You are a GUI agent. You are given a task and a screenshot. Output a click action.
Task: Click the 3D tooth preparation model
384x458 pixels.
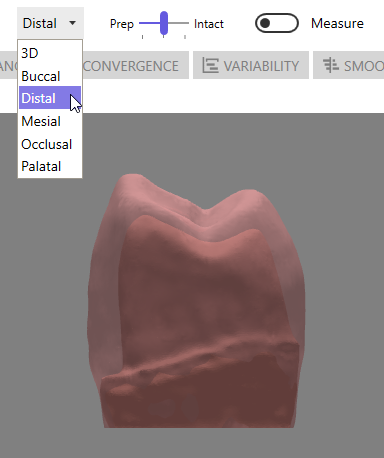(x=196, y=300)
